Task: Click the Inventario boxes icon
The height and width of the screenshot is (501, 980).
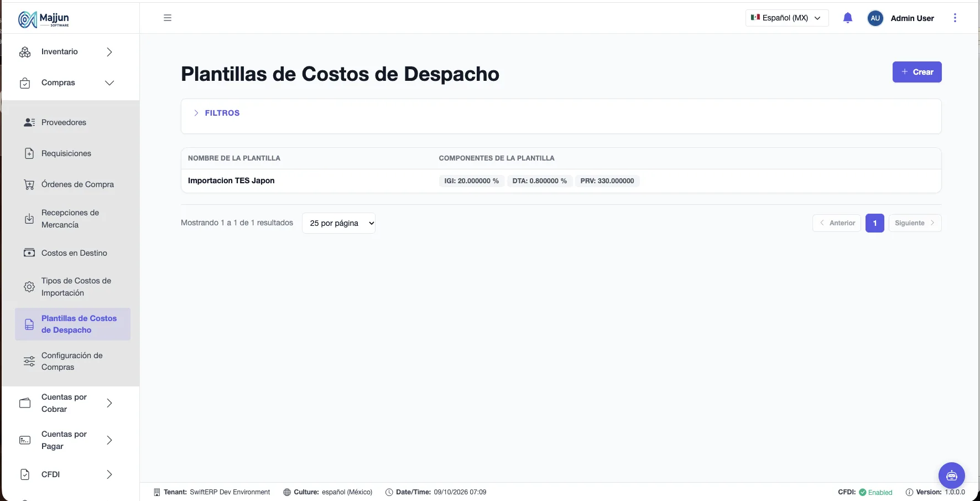Action: tap(25, 51)
